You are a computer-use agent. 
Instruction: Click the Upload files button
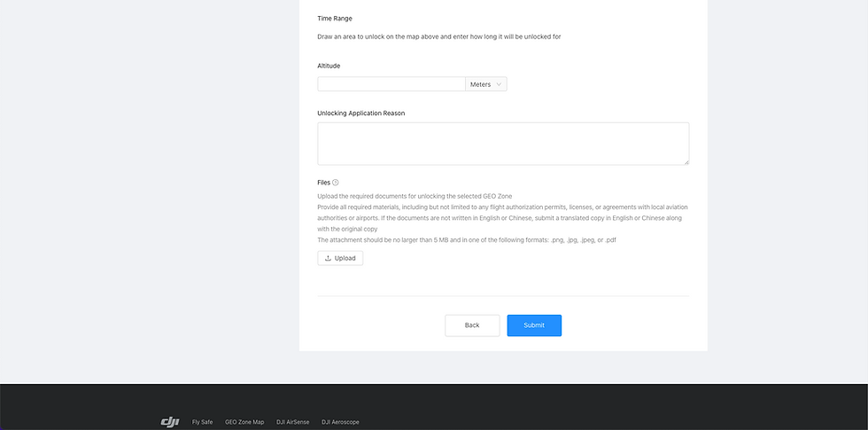click(x=340, y=258)
